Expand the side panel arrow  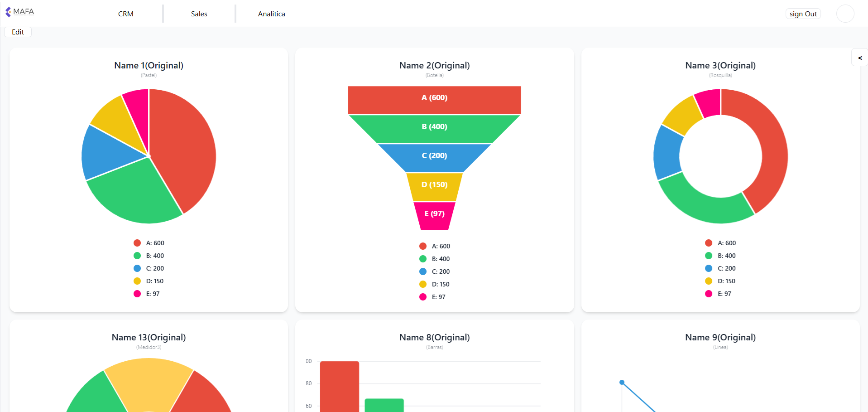[x=859, y=58]
